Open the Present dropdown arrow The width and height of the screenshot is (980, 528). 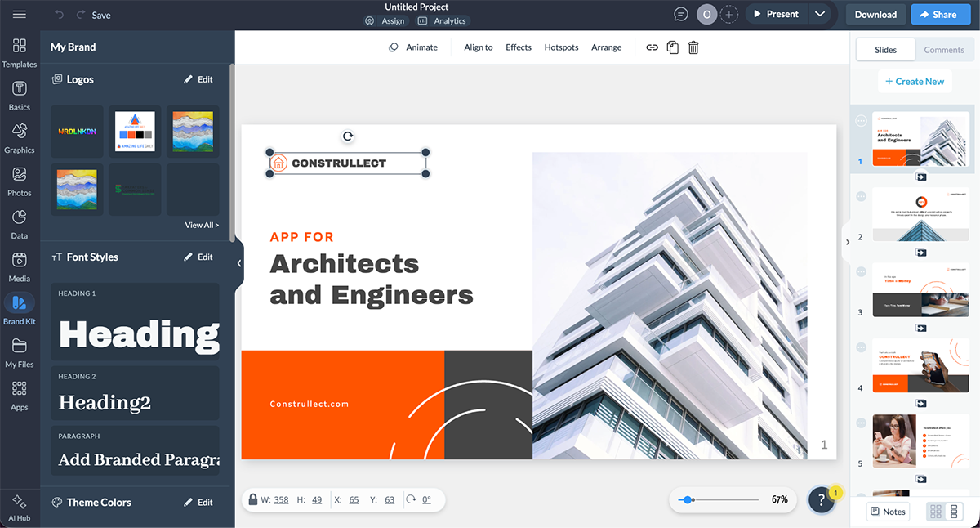(x=820, y=14)
